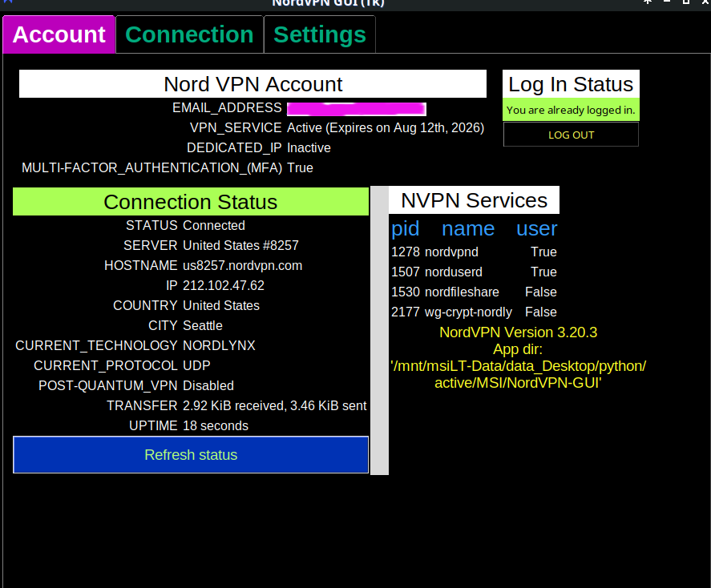
Task: Click the MFA value 'True'
Action: 300,167
